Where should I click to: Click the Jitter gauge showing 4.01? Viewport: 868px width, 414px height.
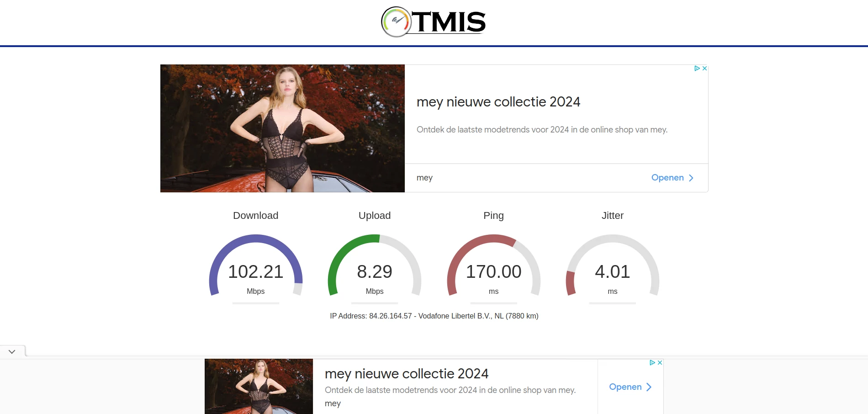(x=613, y=266)
